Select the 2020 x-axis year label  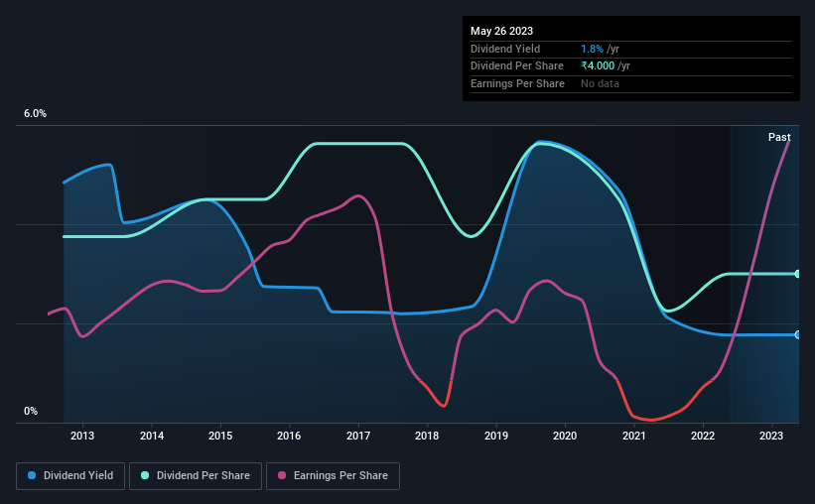tap(565, 436)
